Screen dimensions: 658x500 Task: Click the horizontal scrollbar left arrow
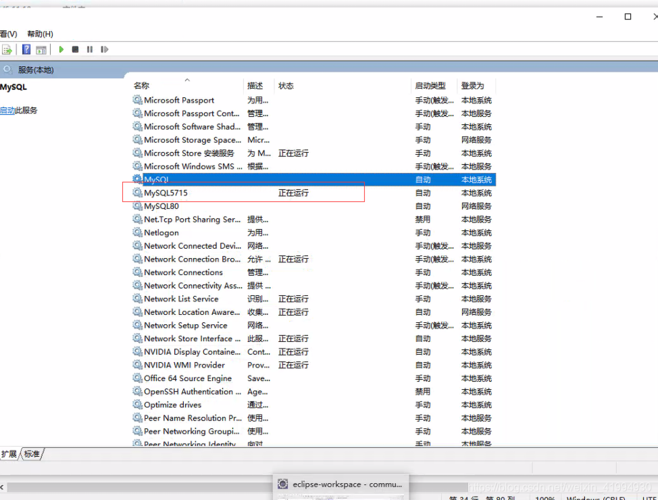(2, 487)
